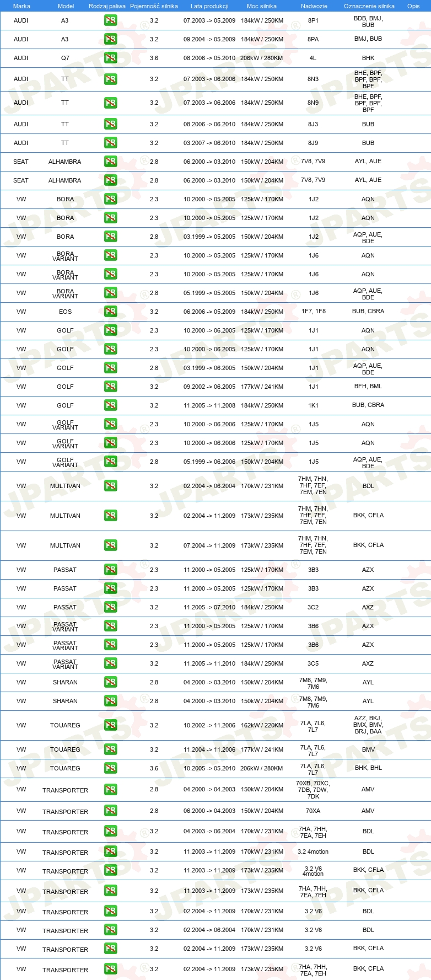Click the BMV engine code cell
Viewport: 431px width, 980px height.
pos(368,749)
